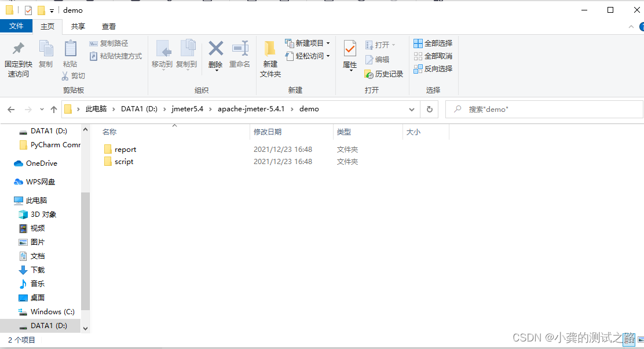Click inside the 搜索"demo" search box
This screenshot has width=644, height=349.
544,109
